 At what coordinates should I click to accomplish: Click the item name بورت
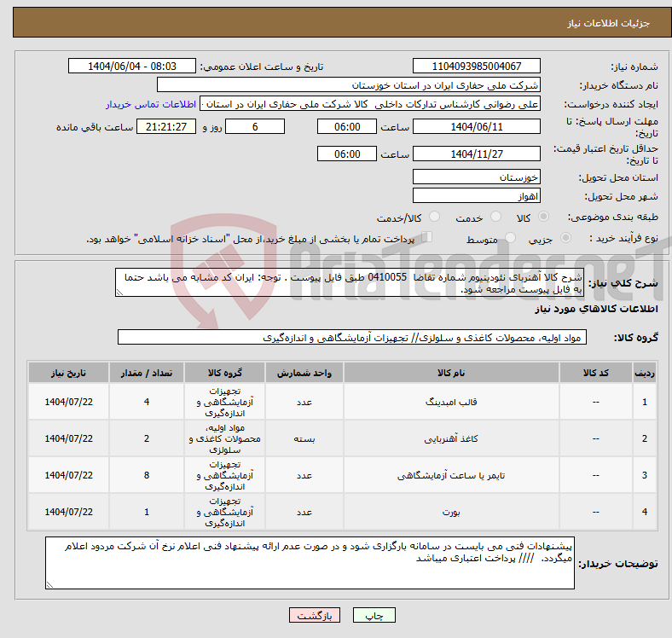tap(451, 512)
